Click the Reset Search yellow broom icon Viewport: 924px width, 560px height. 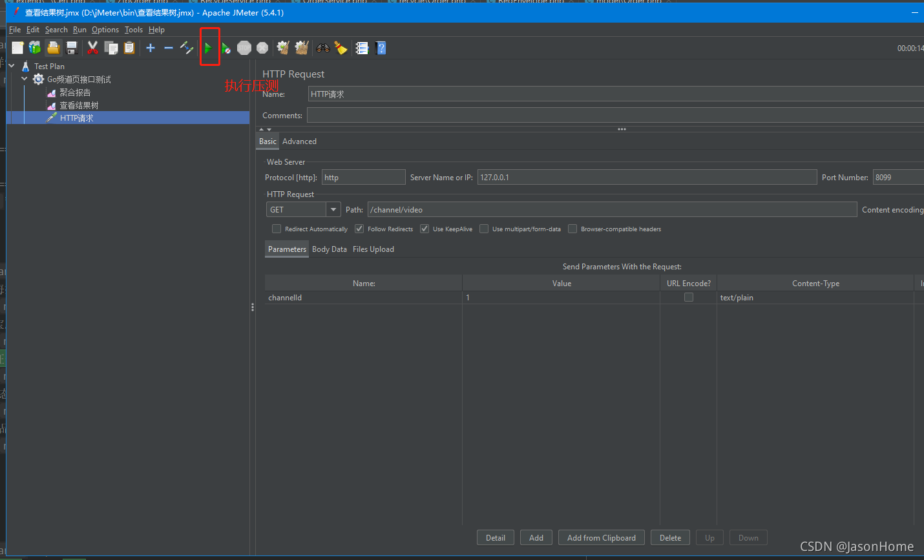click(341, 48)
